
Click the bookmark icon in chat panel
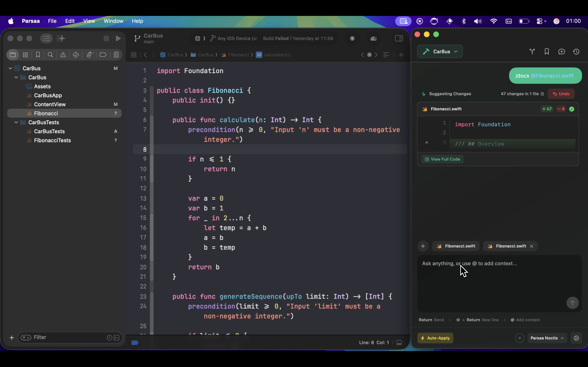pyautogui.click(x=547, y=52)
